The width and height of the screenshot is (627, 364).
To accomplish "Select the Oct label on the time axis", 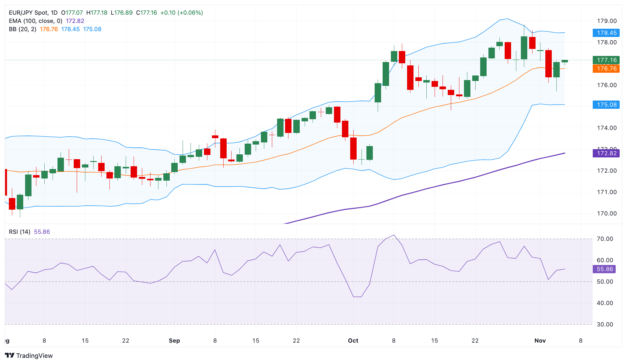I will [x=353, y=340].
